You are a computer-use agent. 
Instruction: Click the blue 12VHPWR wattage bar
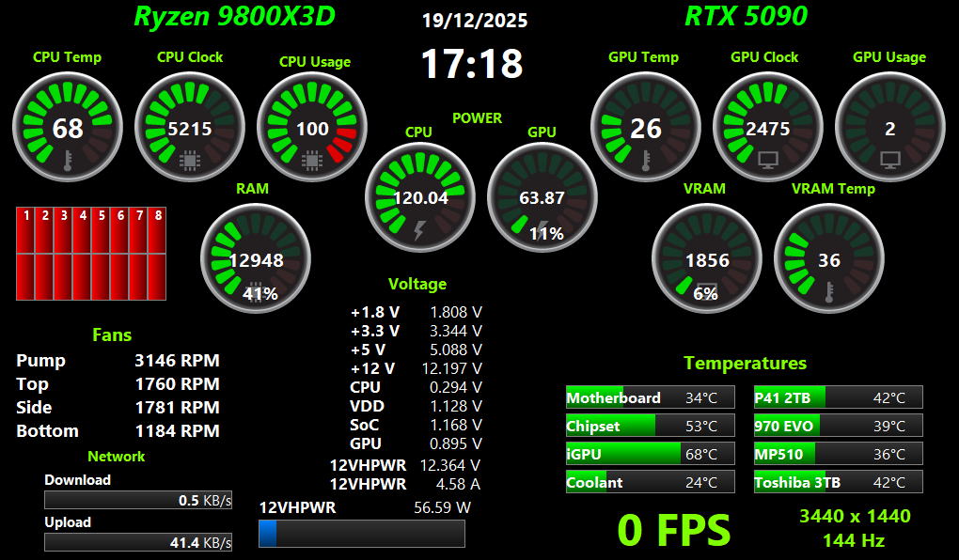click(x=361, y=534)
